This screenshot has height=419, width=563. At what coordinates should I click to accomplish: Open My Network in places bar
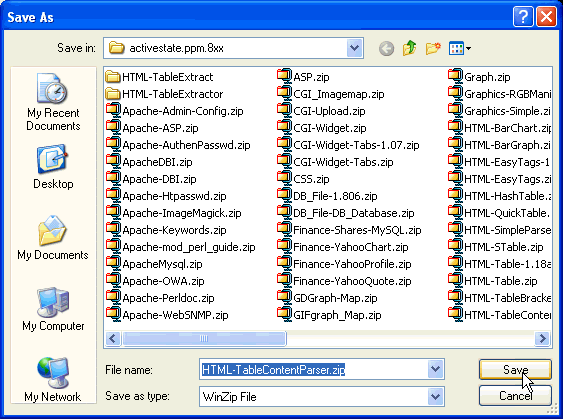pos(53,380)
